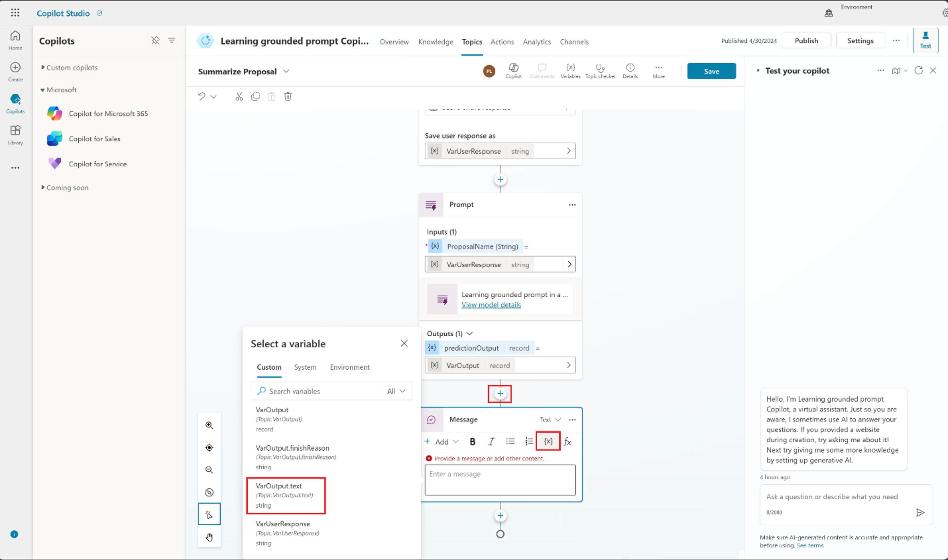Add node below the Prompt node
This screenshot has height=560, width=948.
point(500,394)
